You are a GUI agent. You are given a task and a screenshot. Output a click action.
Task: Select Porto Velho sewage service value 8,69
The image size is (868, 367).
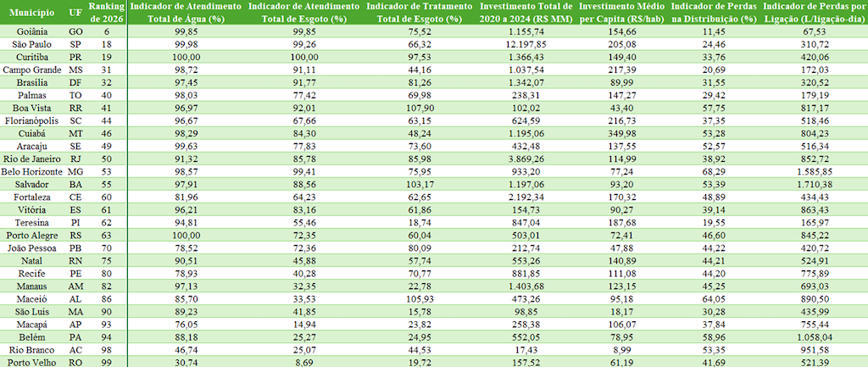305,362
